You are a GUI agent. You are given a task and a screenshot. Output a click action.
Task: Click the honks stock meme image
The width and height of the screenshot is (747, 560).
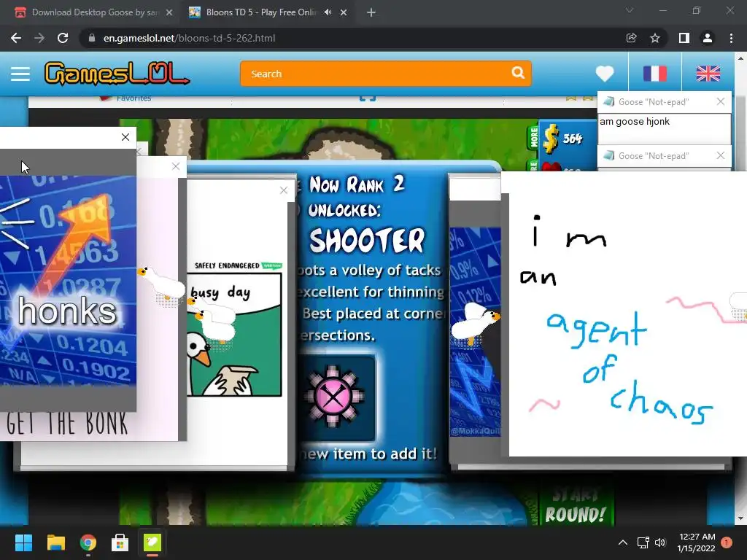tap(68, 280)
